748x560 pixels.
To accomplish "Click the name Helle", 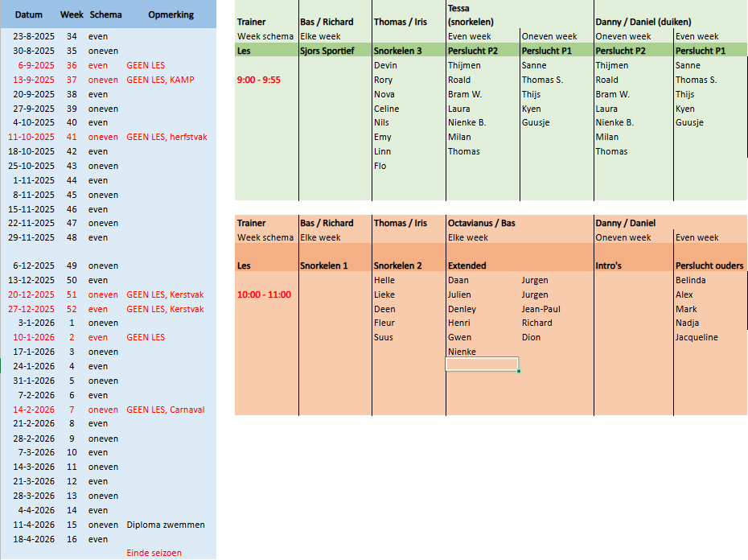I will 384,280.
